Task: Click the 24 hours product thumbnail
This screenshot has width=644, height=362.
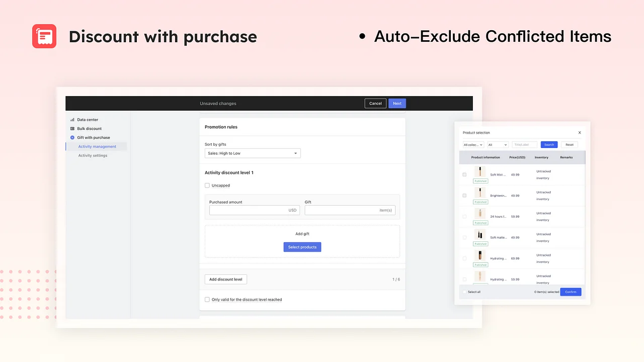Action: click(480, 213)
